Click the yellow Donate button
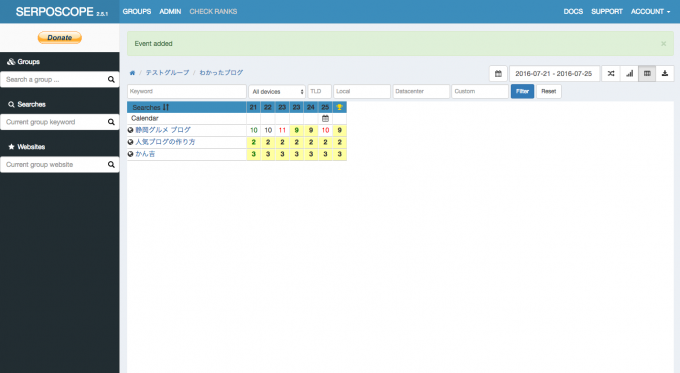680x373 pixels. pos(59,38)
